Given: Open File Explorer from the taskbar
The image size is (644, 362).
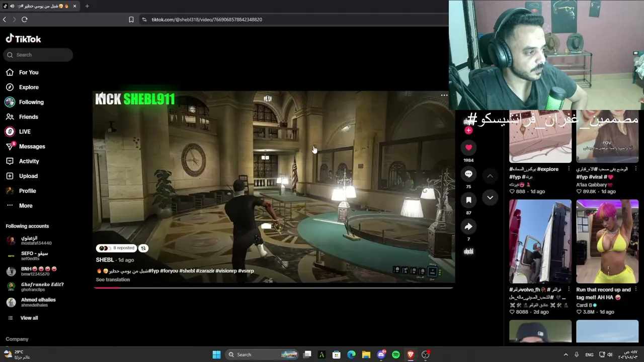Looking at the screenshot, I should click(x=366, y=354).
